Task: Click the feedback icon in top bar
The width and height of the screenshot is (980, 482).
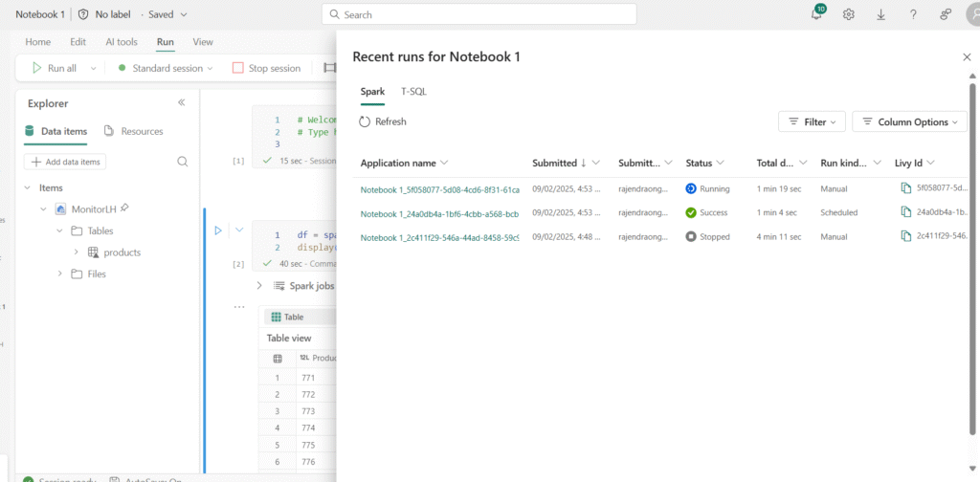Action: 945,14
